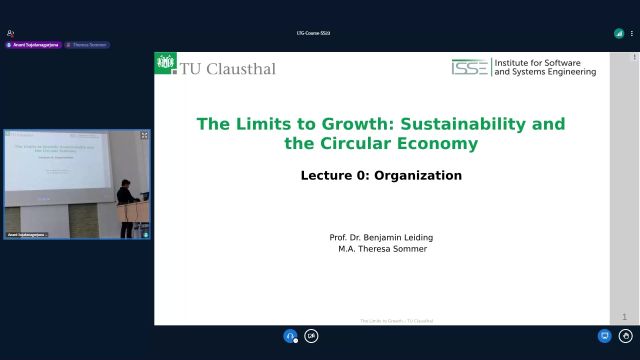640x360 pixels.
Task: Enable webcam sharing with the camera button
Action: point(311,336)
